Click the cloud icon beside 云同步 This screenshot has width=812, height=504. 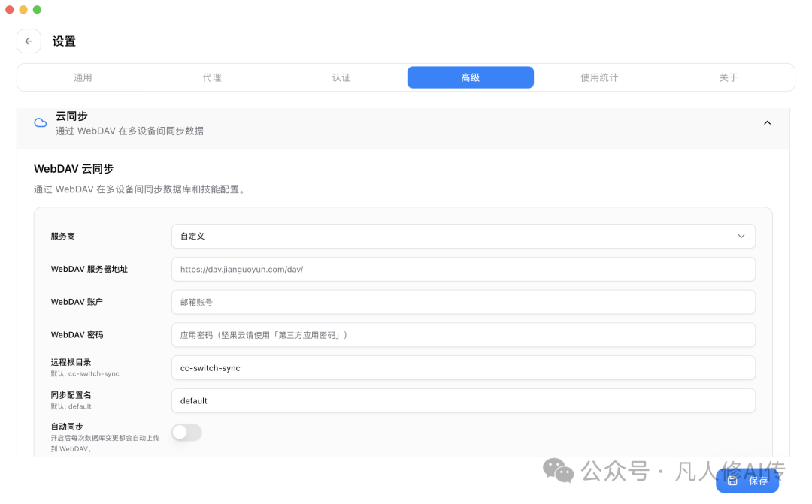(40, 122)
